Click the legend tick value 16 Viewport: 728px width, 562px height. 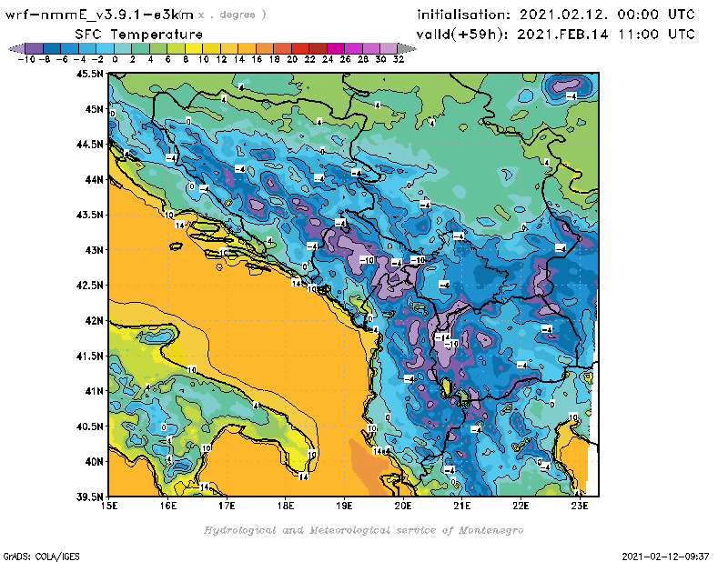tap(257, 59)
